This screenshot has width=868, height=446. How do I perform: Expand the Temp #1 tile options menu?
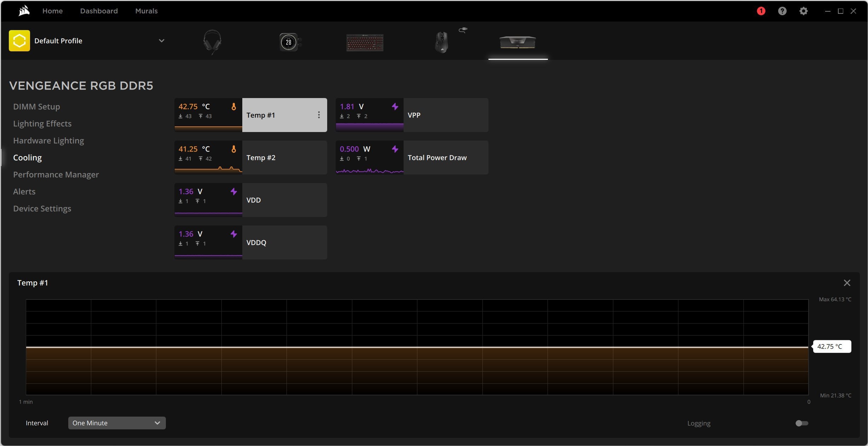pyautogui.click(x=318, y=114)
